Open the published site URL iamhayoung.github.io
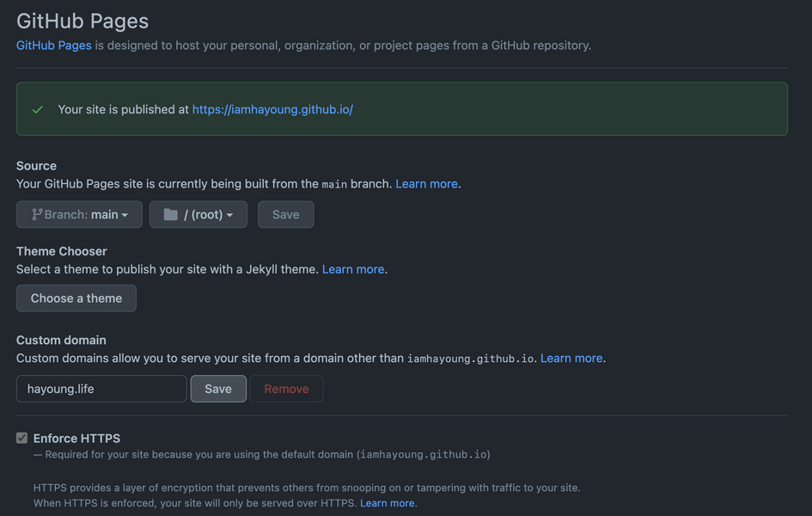Image resolution: width=812 pixels, height=516 pixels. coord(272,109)
